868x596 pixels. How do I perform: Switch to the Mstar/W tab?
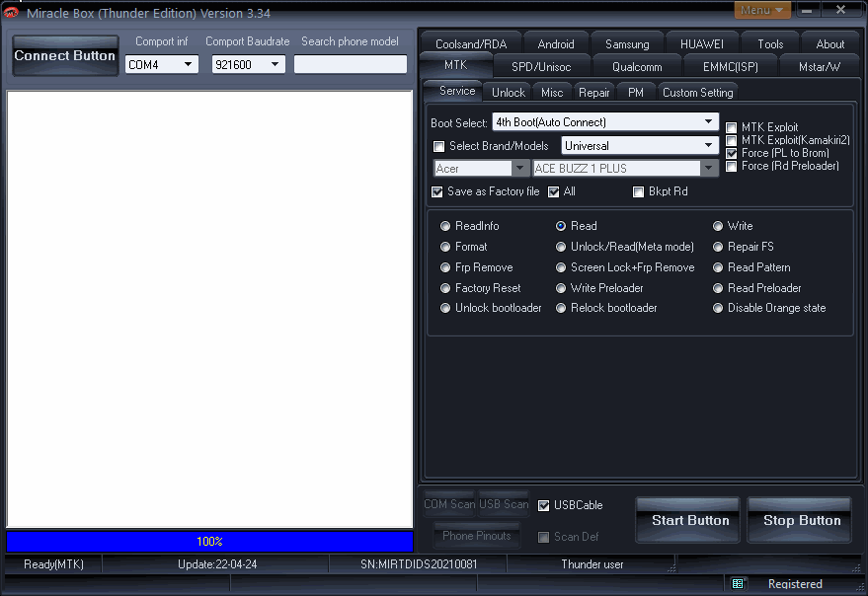point(820,67)
